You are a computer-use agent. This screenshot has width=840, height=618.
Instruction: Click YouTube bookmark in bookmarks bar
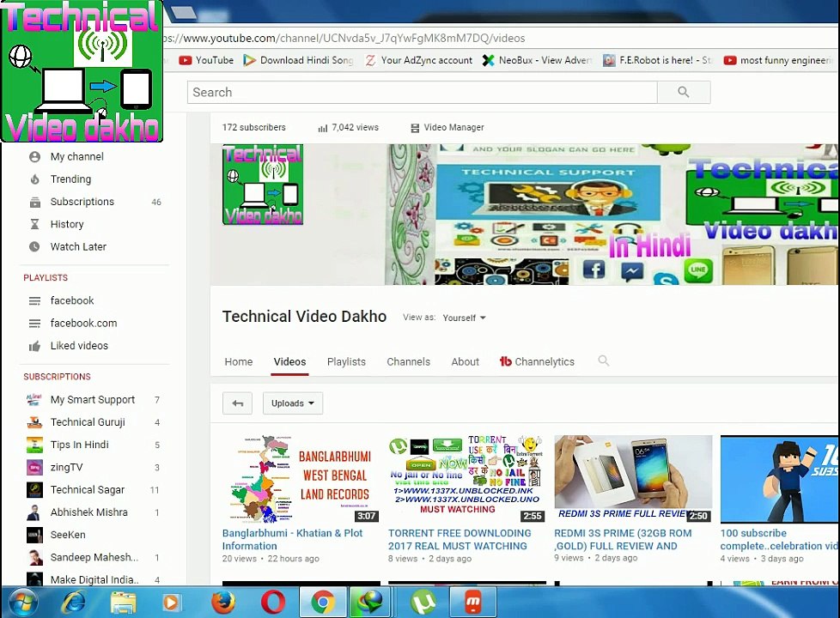[x=206, y=61]
